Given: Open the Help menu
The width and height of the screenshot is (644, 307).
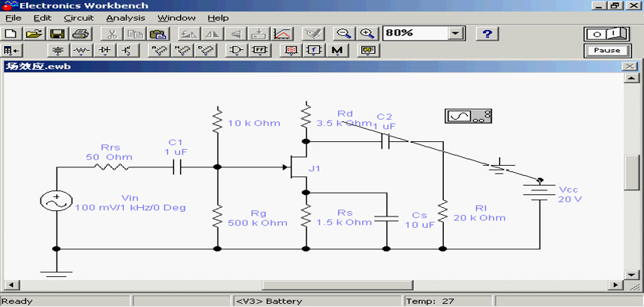Looking at the screenshot, I should [x=218, y=18].
